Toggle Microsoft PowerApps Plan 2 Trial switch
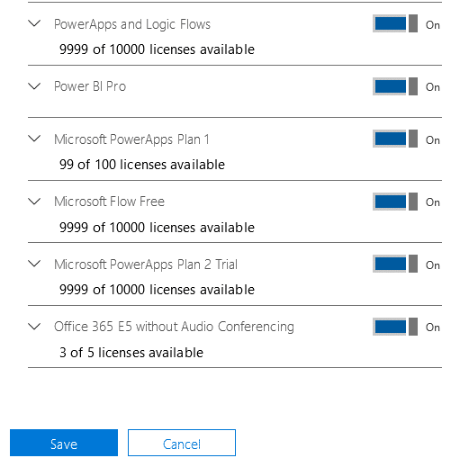This screenshot has width=460, height=476. (395, 264)
